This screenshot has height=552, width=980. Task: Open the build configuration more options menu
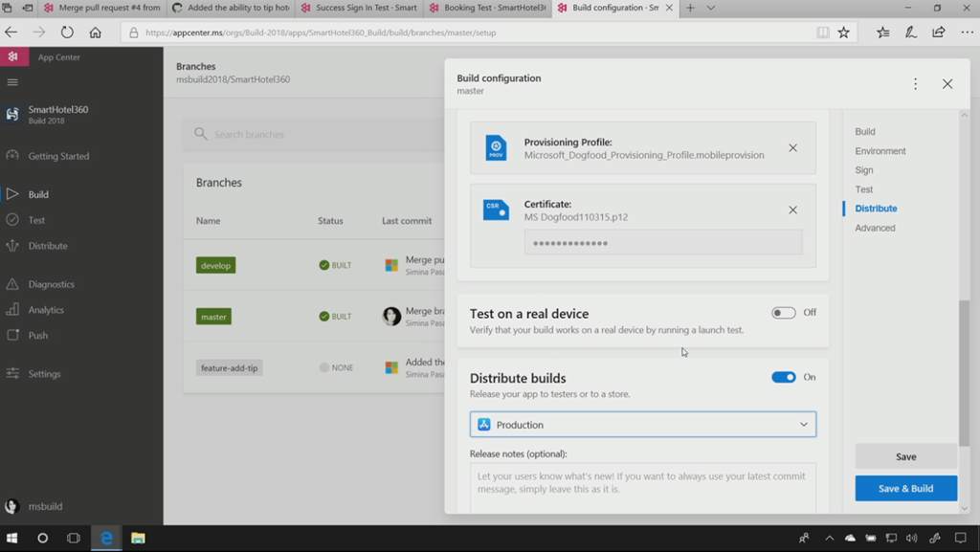coord(915,84)
